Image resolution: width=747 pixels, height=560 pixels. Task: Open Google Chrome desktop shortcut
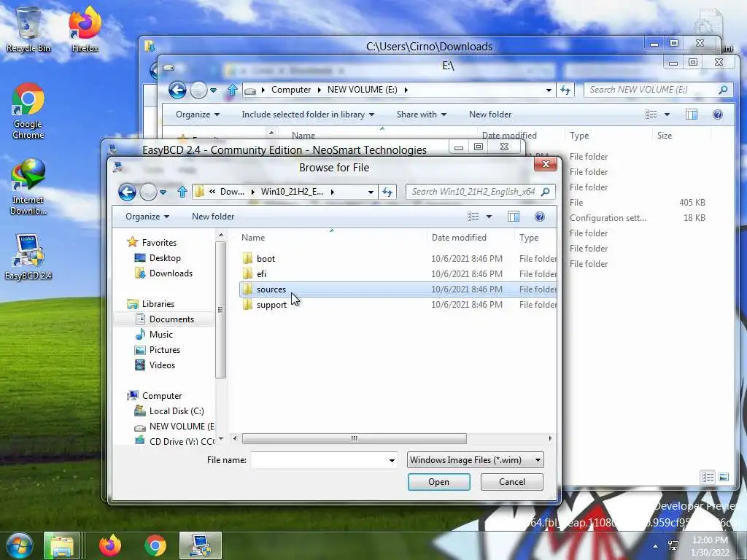click(x=28, y=112)
